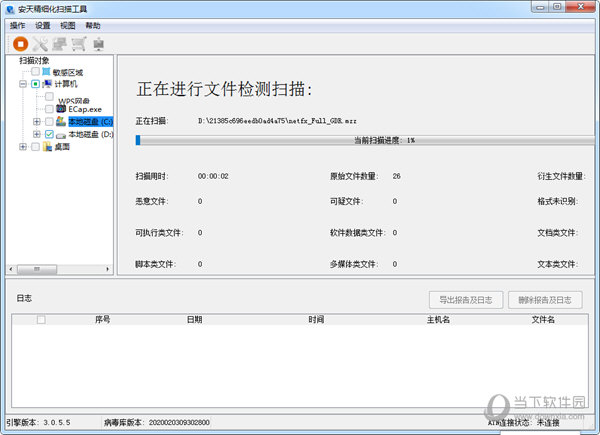
Task: Click the ECap.exe camera icon
Action: [61, 109]
